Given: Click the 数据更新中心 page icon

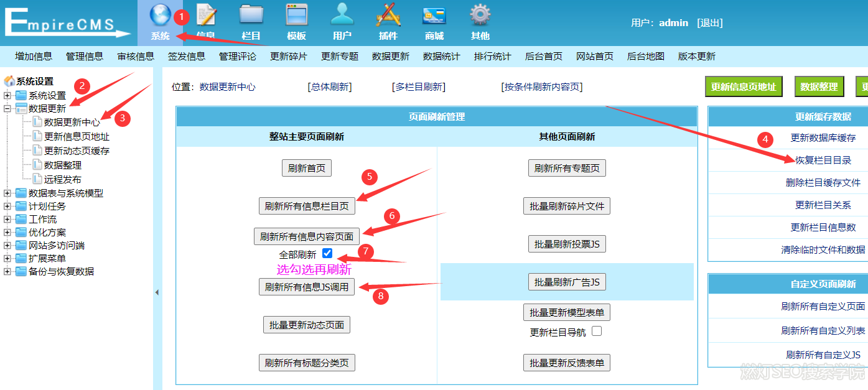Looking at the screenshot, I should [x=37, y=122].
